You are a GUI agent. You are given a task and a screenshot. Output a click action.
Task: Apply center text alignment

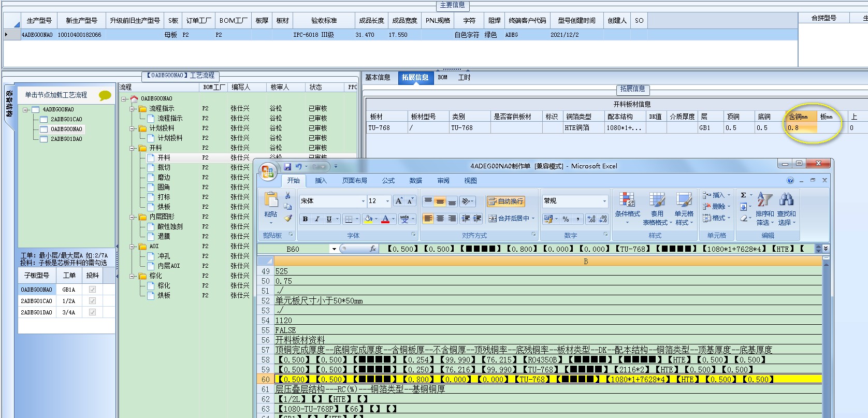(x=440, y=219)
